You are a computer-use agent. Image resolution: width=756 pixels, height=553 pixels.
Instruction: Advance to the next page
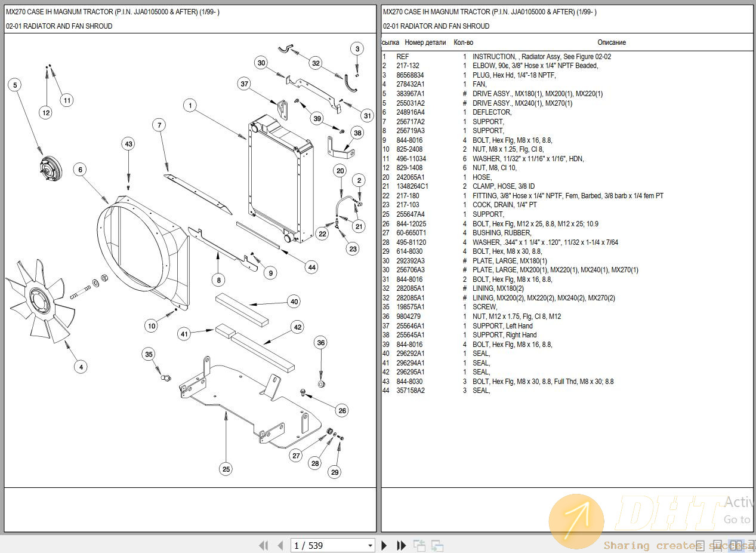[384, 545]
